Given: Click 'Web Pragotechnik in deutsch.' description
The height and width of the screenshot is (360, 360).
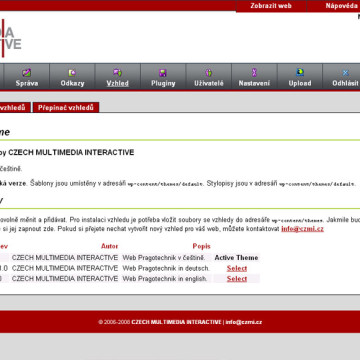Looking at the screenshot, I should point(167,268).
